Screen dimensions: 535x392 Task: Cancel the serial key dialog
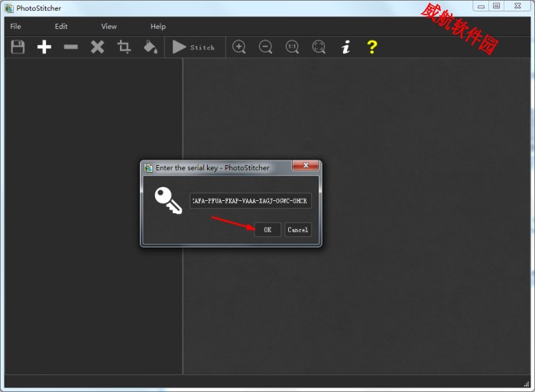[x=297, y=229]
